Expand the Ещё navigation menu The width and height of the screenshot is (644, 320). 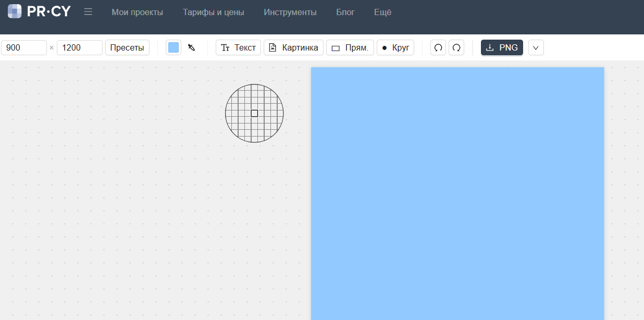click(x=382, y=12)
